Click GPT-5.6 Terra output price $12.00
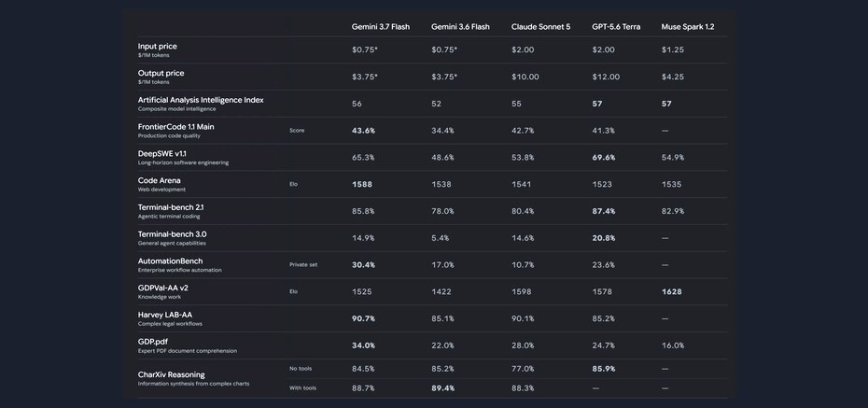 coord(606,77)
